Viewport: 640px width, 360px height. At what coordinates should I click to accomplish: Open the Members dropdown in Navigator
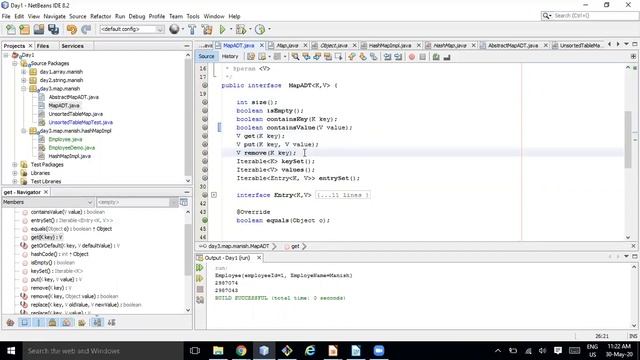click(x=48, y=202)
